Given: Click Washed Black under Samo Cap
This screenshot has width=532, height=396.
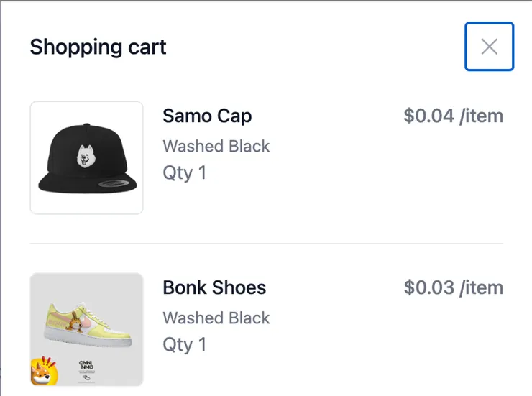Looking at the screenshot, I should pos(216,146).
